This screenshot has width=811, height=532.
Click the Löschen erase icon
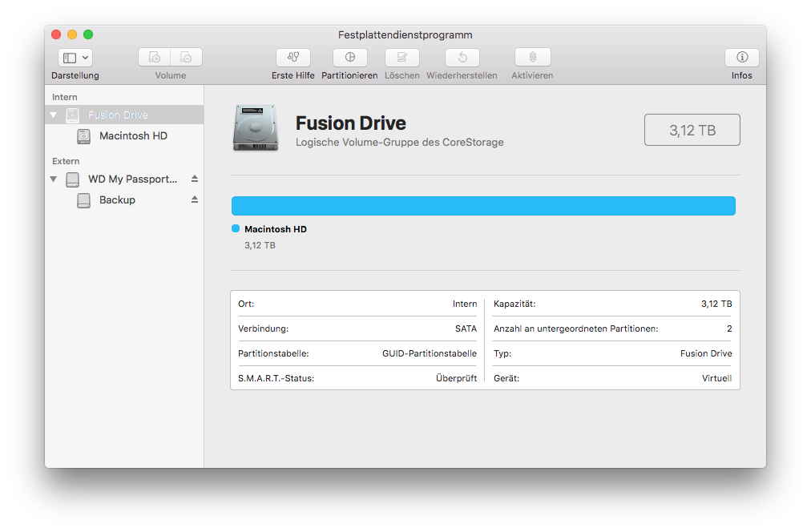coord(401,58)
